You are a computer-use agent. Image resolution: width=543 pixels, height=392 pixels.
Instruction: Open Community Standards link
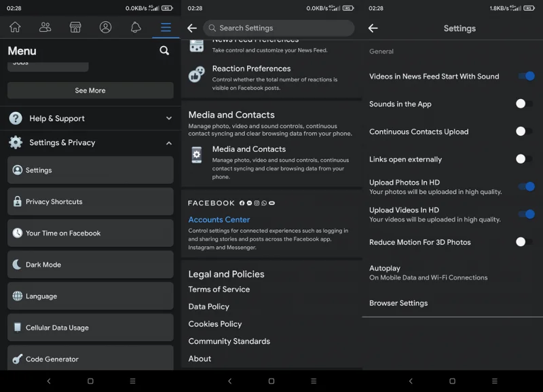coord(229,341)
